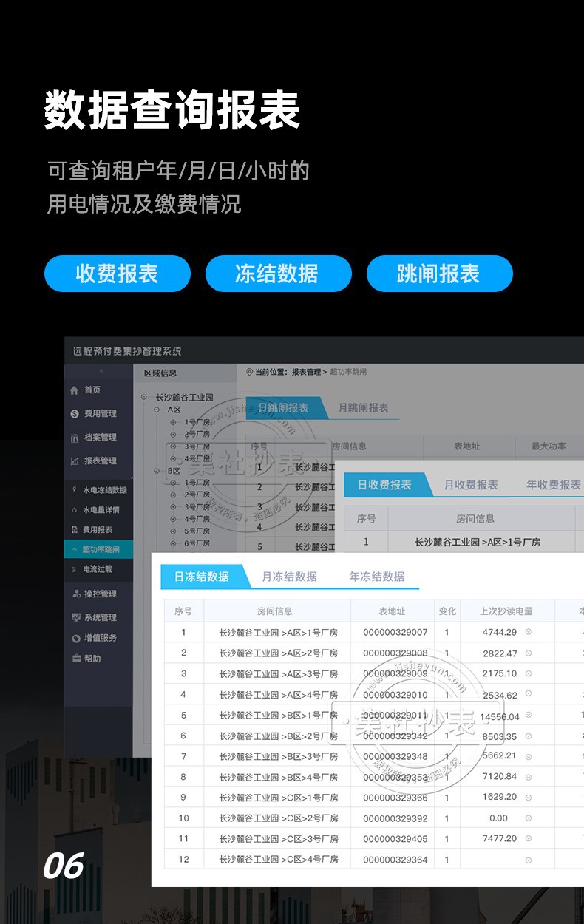Viewport: 584px width, 924px height.
Task: Click the 区域信息 panel header
Action: (185, 373)
